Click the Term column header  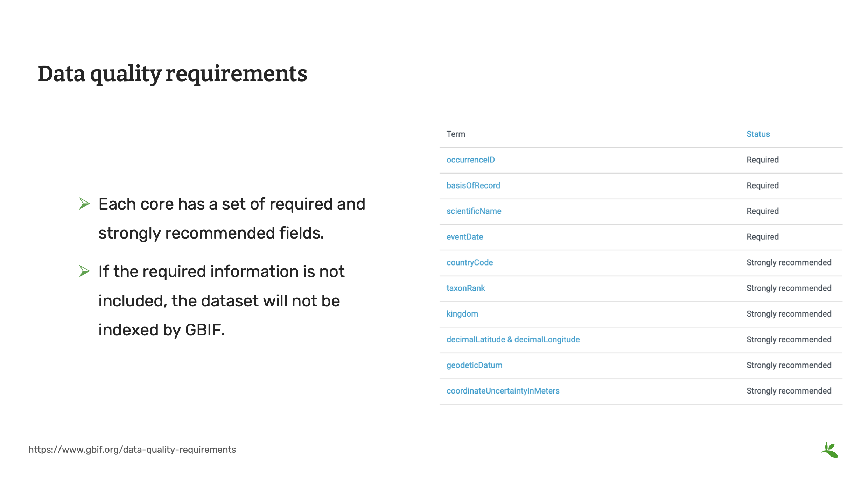coord(455,134)
